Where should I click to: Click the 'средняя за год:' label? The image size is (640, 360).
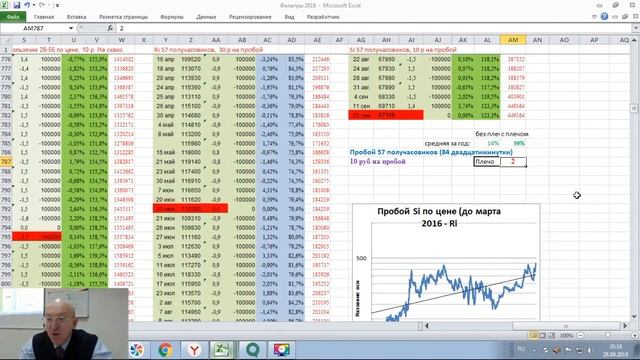click(447, 143)
